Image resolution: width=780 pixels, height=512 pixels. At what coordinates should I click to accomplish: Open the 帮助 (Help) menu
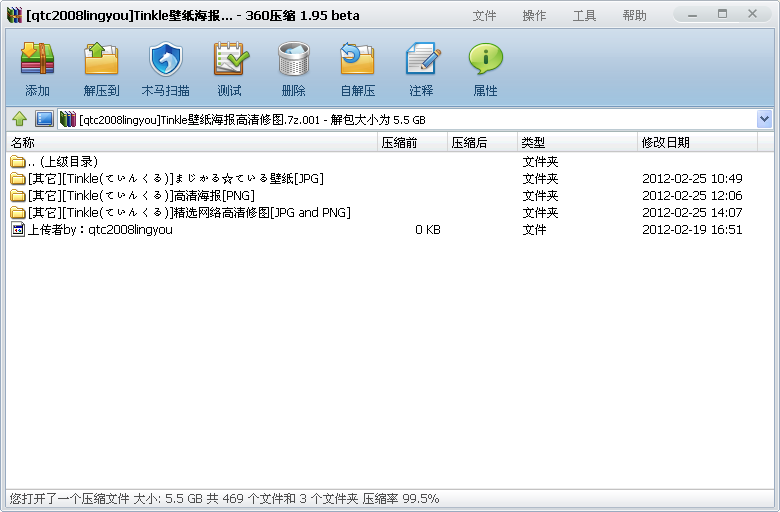tap(634, 16)
